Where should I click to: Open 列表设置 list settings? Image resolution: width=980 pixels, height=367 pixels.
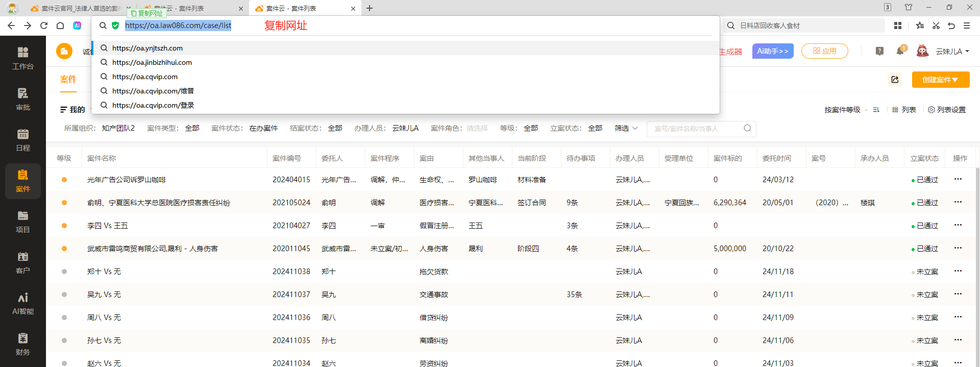[x=947, y=110]
